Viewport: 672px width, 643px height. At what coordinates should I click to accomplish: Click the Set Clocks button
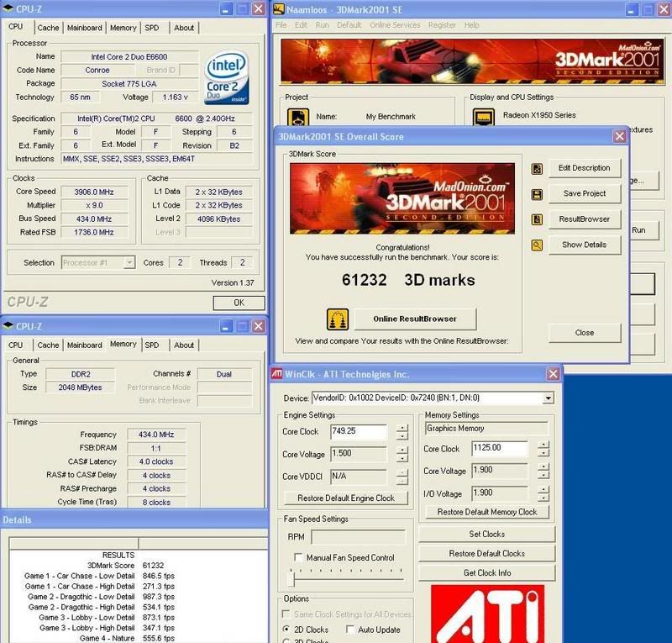pos(487,534)
